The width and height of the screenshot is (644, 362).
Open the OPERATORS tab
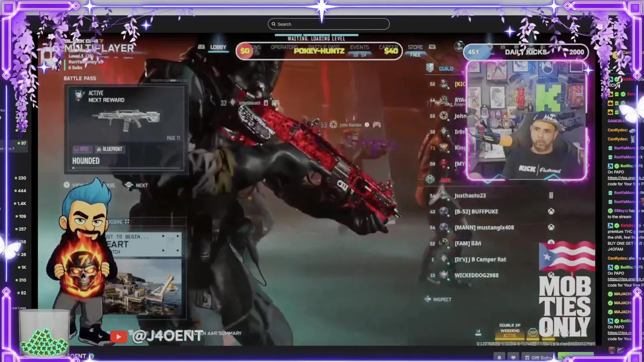(x=284, y=47)
